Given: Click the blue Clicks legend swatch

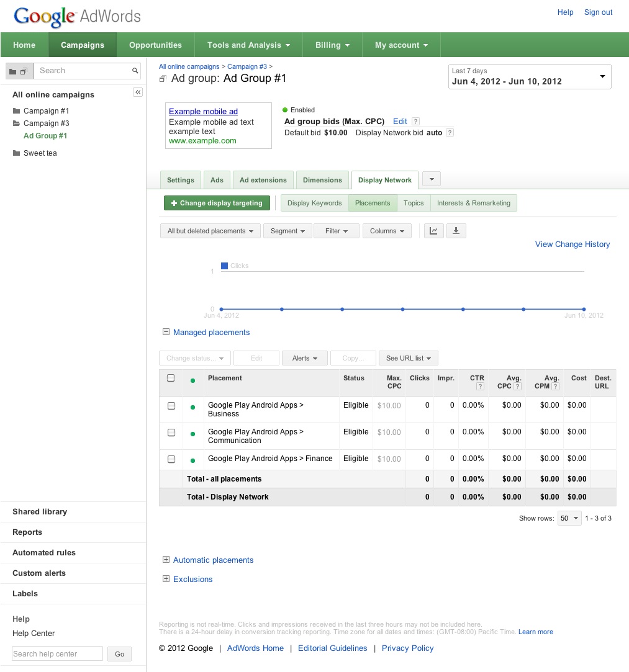Looking at the screenshot, I should tap(224, 266).
